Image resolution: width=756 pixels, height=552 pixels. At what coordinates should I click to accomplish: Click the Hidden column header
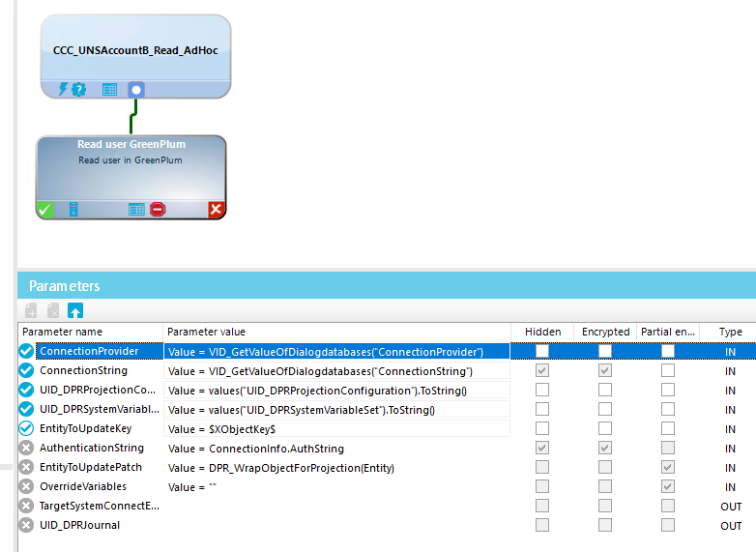pos(542,332)
